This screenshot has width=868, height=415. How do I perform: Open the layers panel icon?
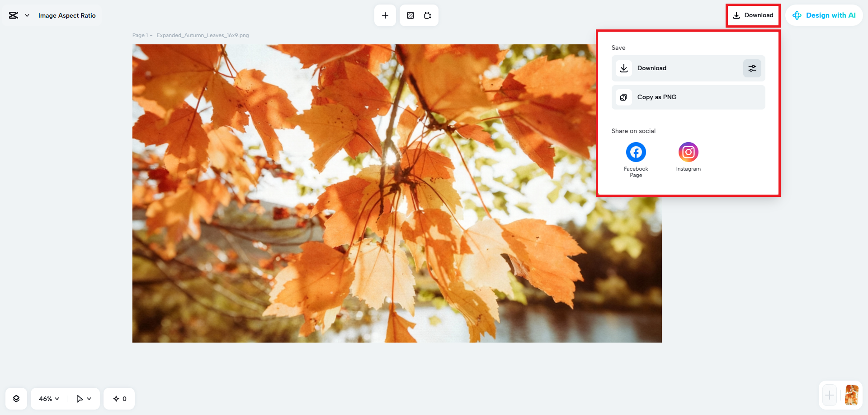pos(16,399)
